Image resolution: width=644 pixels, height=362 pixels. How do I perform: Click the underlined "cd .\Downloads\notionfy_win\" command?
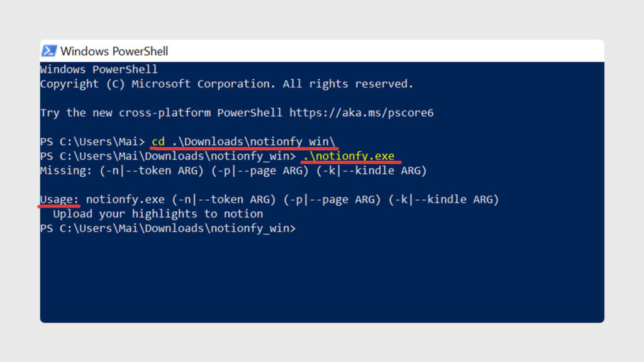pyautogui.click(x=245, y=141)
